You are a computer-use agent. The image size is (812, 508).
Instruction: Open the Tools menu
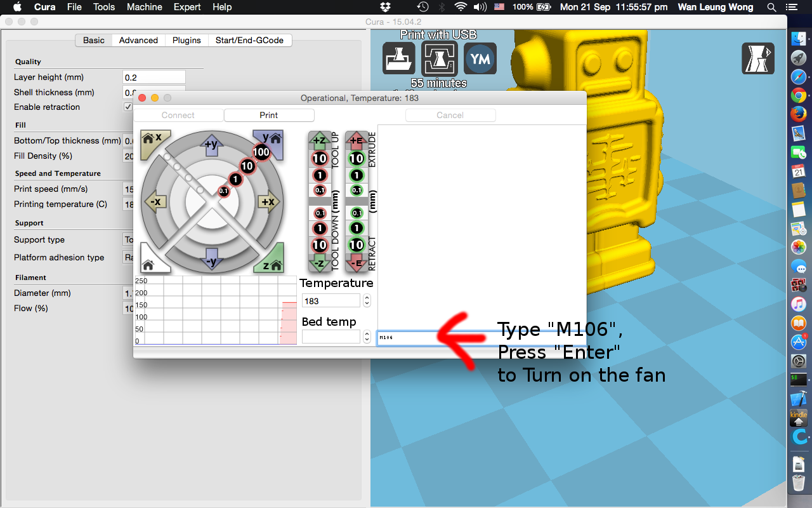tap(104, 7)
